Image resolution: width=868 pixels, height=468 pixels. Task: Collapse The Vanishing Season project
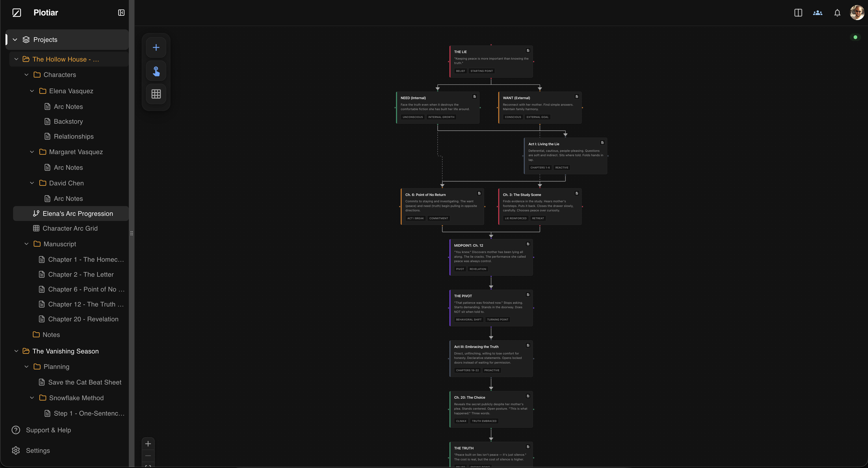point(16,351)
